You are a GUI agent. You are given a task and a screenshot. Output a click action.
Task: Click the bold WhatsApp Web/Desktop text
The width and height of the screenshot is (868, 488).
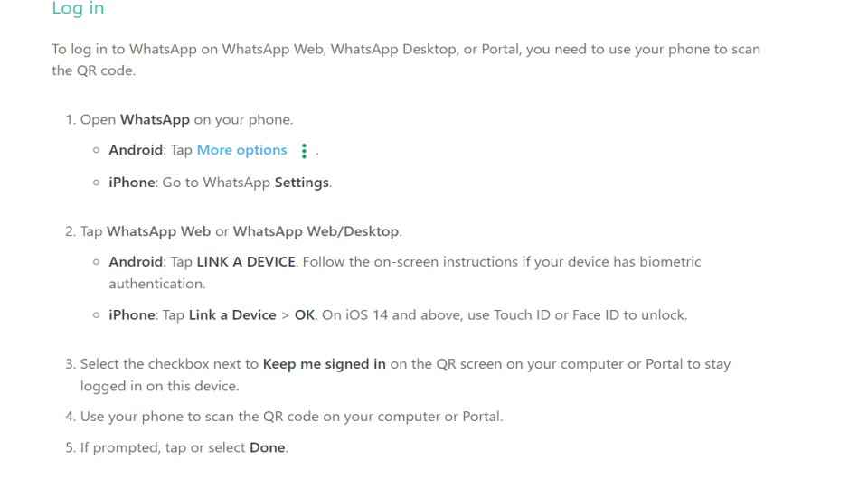click(x=316, y=231)
